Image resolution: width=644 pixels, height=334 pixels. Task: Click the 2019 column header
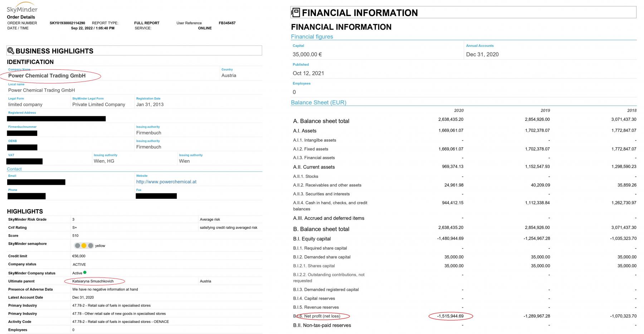coord(545,110)
